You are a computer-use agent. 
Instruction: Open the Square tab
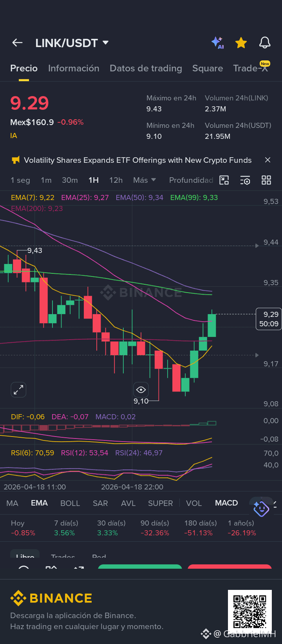pos(208,68)
